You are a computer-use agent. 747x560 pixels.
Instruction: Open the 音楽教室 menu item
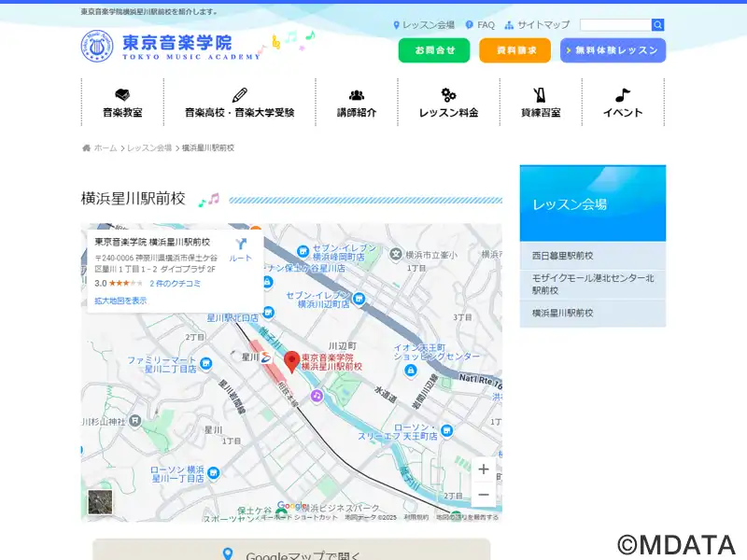pos(122,103)
